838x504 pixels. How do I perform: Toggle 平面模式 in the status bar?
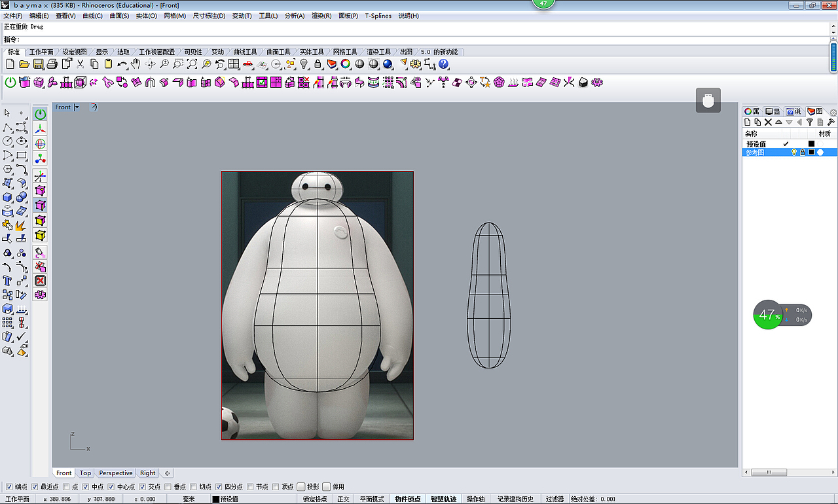[372, 499]
